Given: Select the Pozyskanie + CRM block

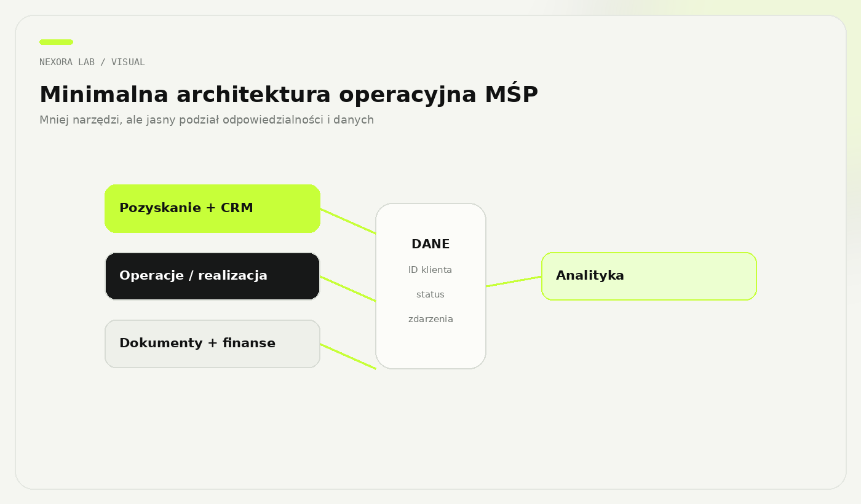Looking at the screenshot, I should pyautogui.click(x=212, y=208).
